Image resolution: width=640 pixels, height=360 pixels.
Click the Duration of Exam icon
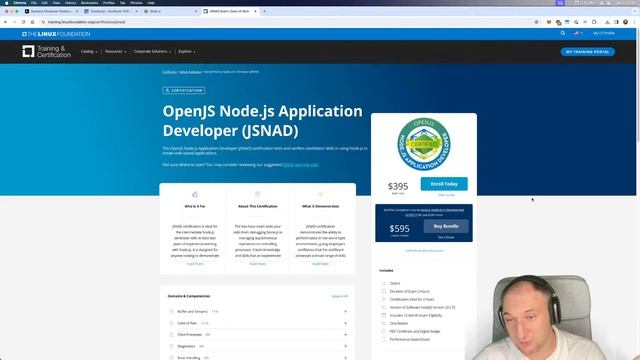[383, 291]
